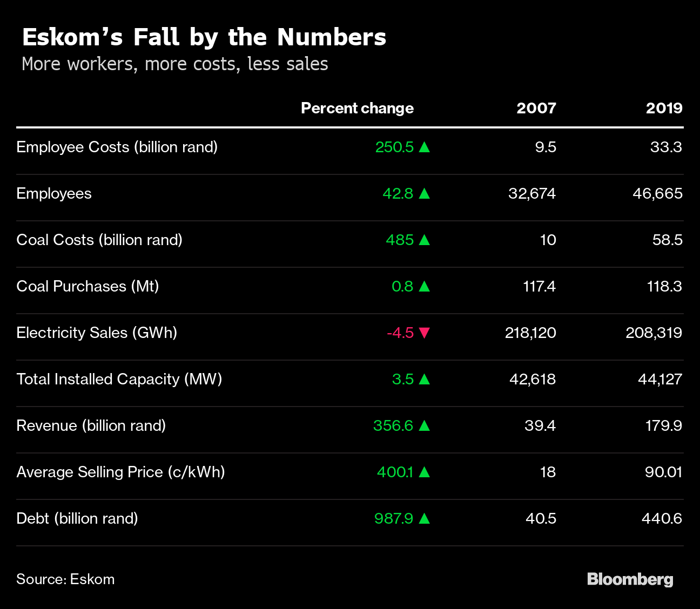Viewport: 700px width, 609px height.
Task: Select the Debt (billion rand) row label
Action: [x=77, y=518]
